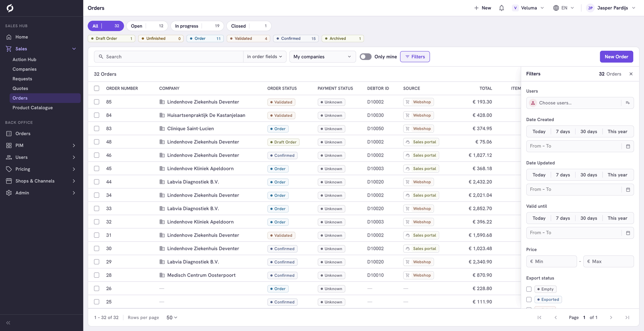
Task: Expand the Users sidebar section
Action: point(74,157)
